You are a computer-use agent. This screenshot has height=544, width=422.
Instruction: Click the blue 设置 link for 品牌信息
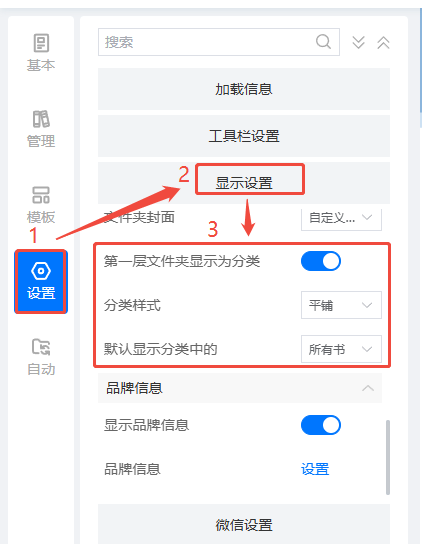click(x=315, y=469)
